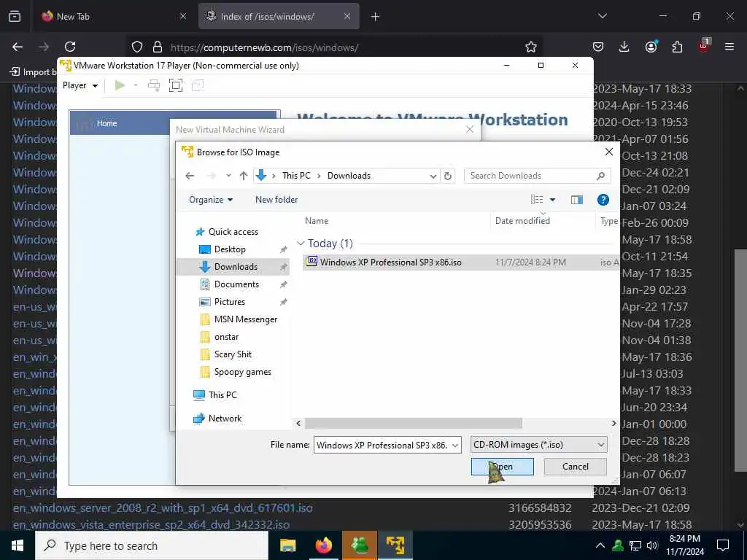
Task: Switch to Index of /isos/windows/ tab
Action: [279, 16]
